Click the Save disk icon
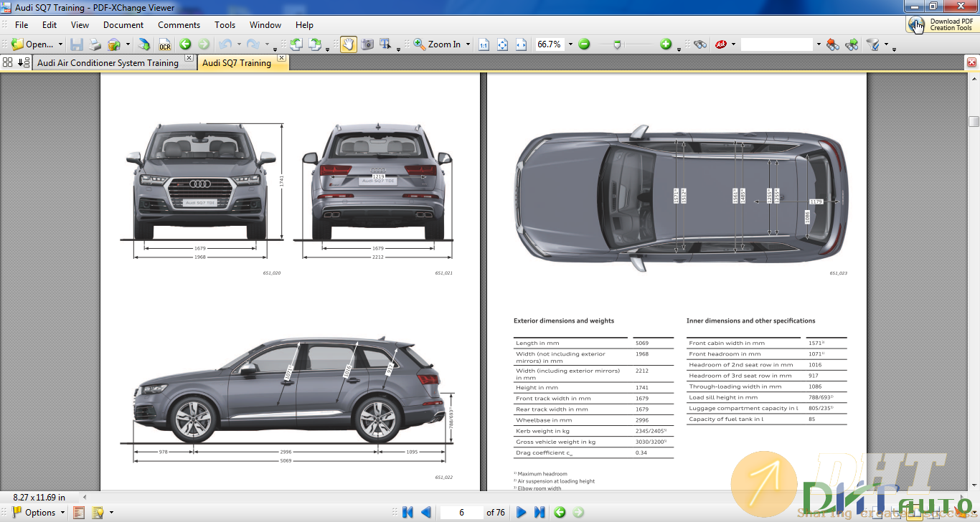The width and height of the screenshot is (980, 522). tap(77, 44)
